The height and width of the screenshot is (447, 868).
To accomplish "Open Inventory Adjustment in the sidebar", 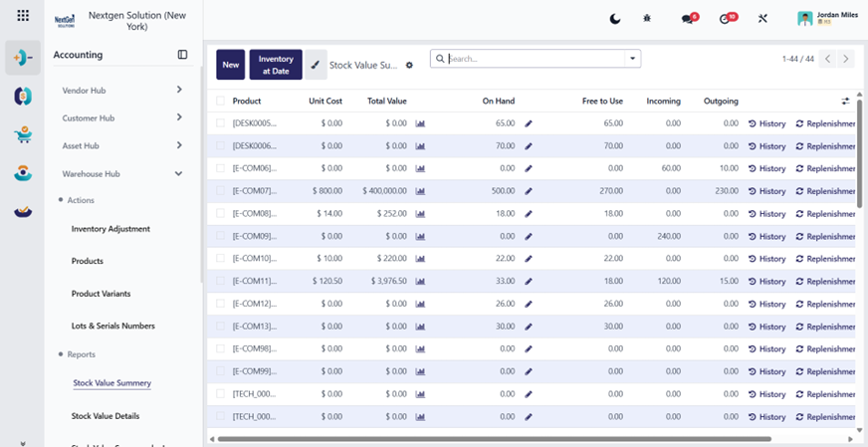I will click(110, 229).
